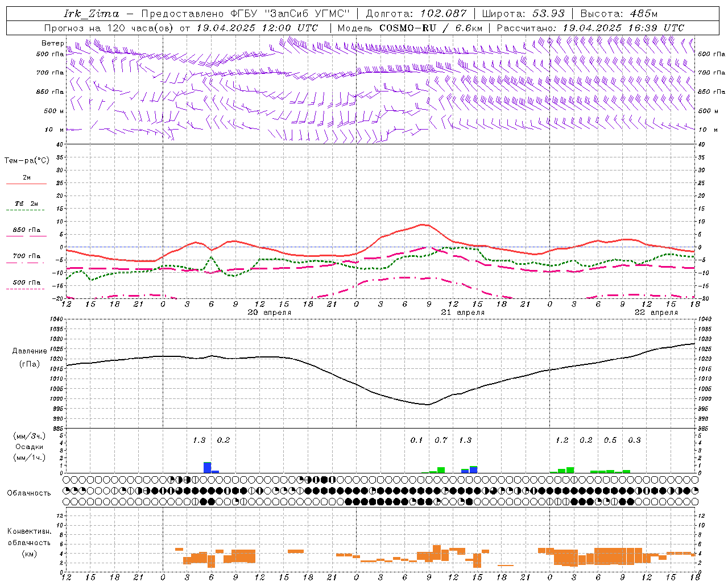Click the "Осадки" precipitation label
The height and width of the screenshot is (582, 728).
[x=30, y=447]
